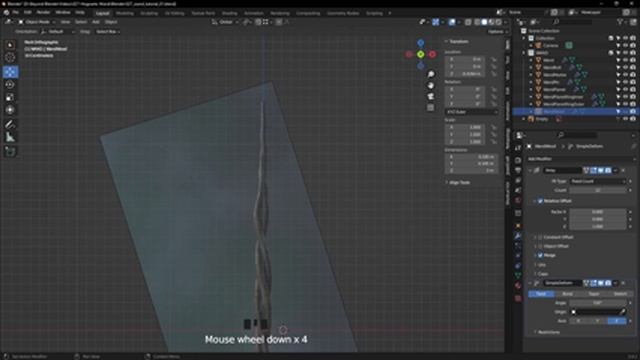The width and height of the screenshot is (640, 360).
Task: Open the Render properties tab icon
Action: (x=518, y=160)
